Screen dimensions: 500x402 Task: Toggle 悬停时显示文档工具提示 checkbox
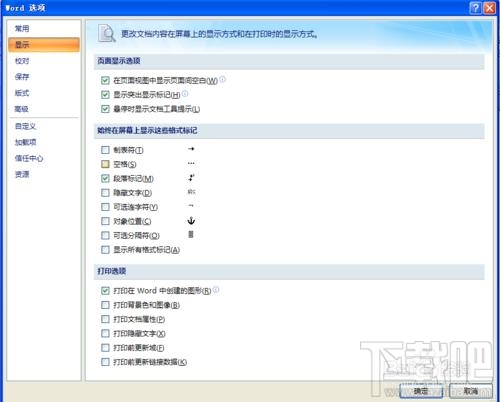point(105,109)
